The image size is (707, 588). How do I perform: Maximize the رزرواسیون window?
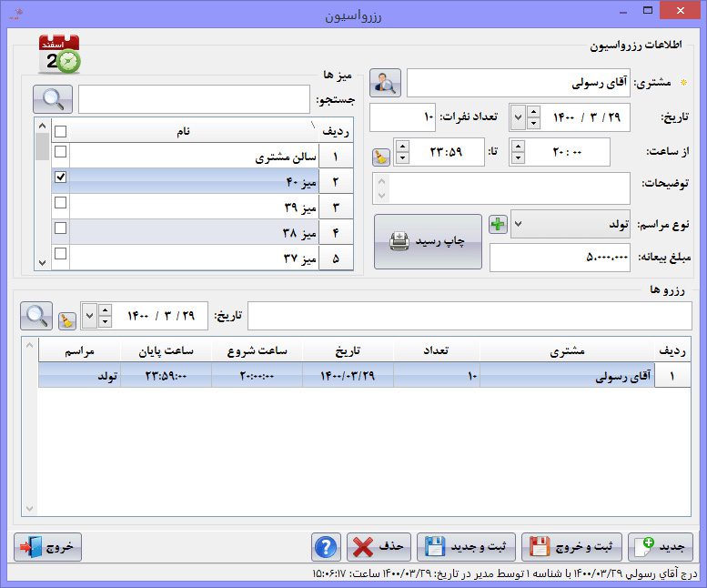[x=648, y=11]
